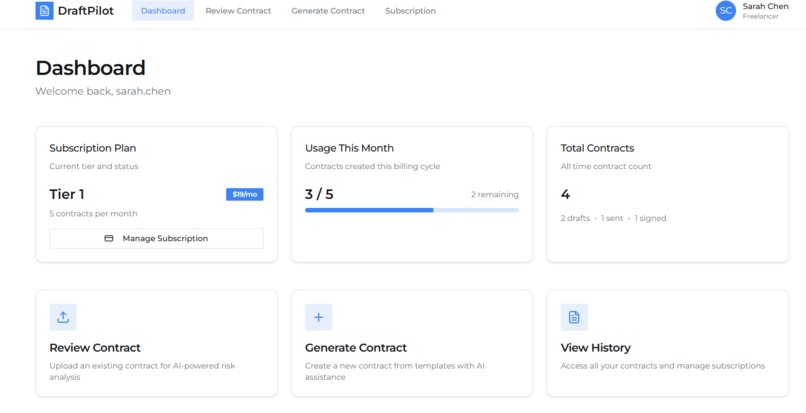This screenshot has width=806, height=413.
Task: Go to the Subscription nav tab
Action: coord(410,11)
